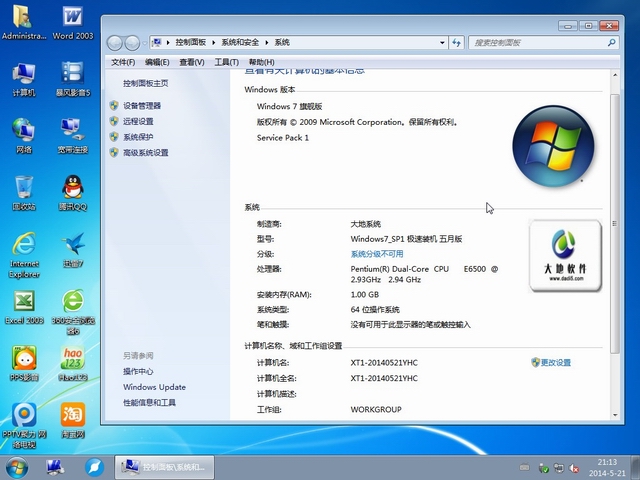The width and height of the screenshot is (640, 480).
Task: Open 远程设置 from the sidebar
Action: click(x=138, y=121)
